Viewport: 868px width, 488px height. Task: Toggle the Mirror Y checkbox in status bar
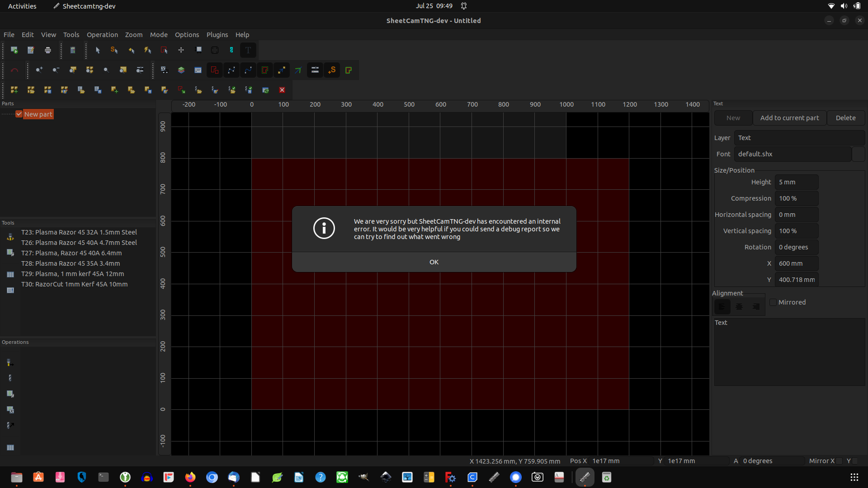coord(854,461)
